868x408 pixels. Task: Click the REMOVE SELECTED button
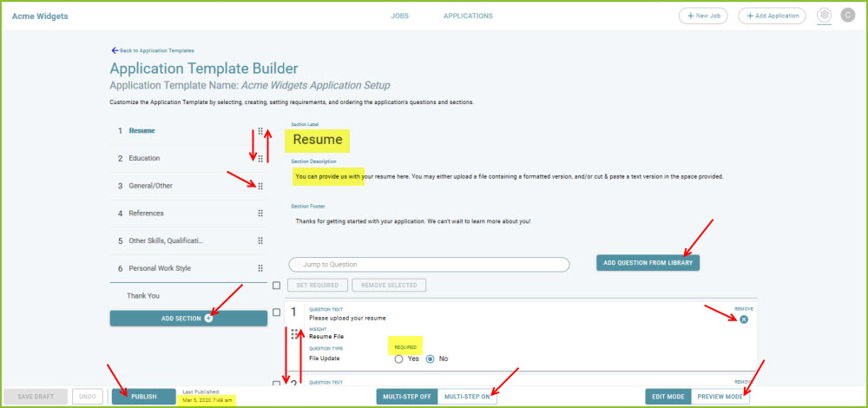[389, 286]
